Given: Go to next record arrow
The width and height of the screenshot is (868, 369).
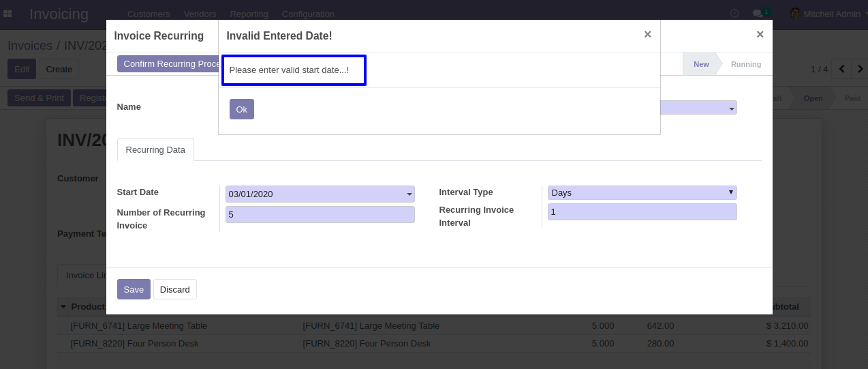Looking at the screenshot, I should tap(860, 69).
